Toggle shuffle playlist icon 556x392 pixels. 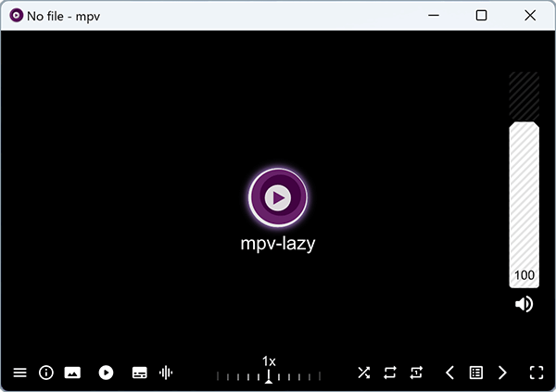[364, 373]
